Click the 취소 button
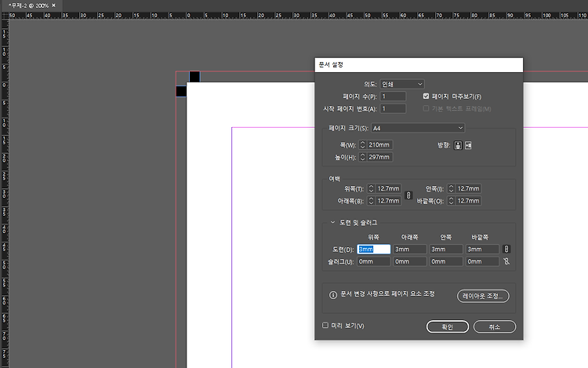 495,326
